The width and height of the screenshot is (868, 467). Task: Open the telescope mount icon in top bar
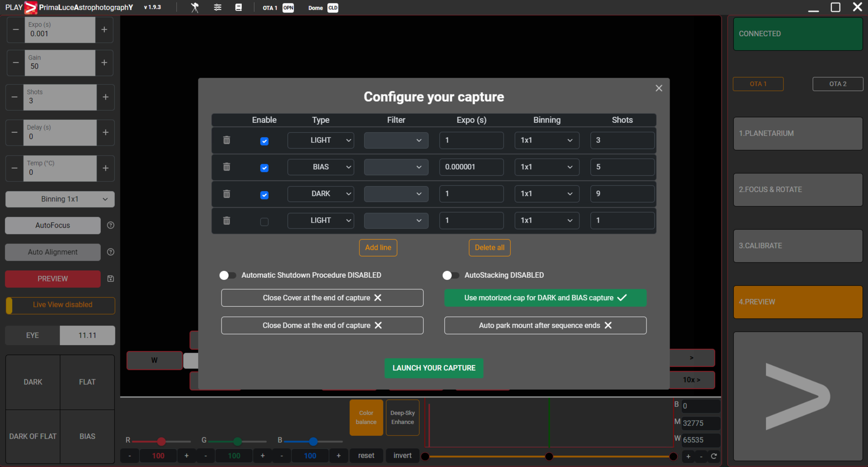195,7
